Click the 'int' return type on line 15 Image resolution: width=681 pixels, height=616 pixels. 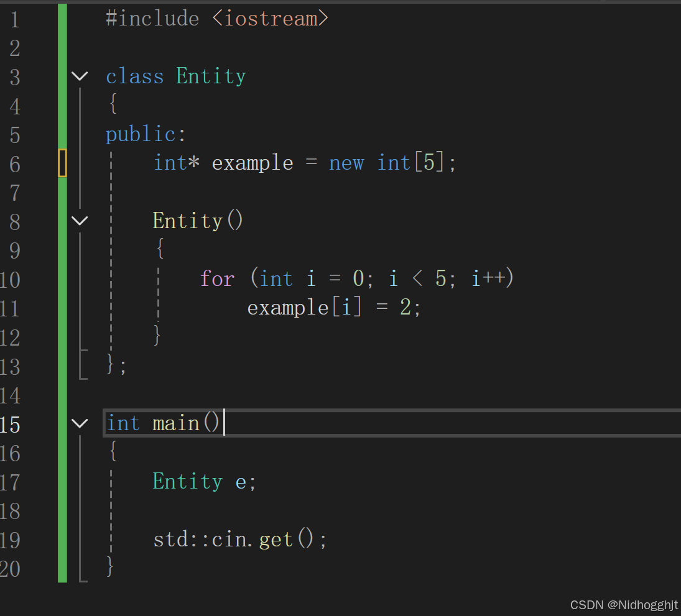pyautogui.click(x=123, y=423)
